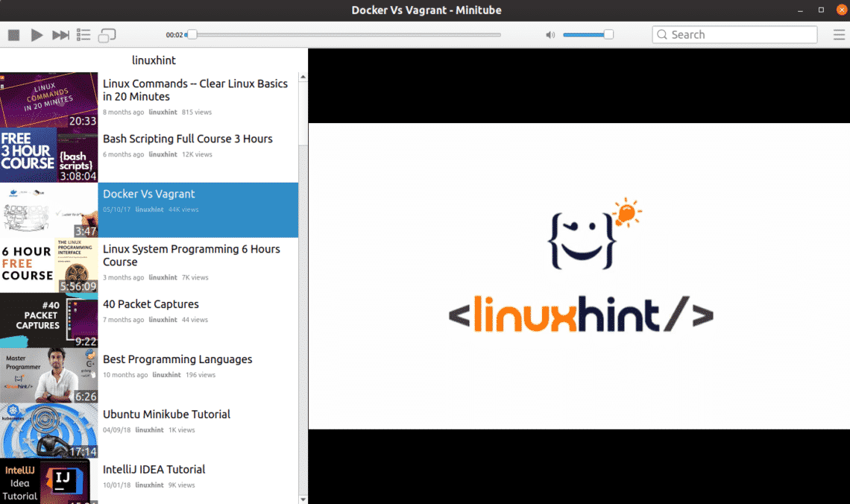This screenshot has width=850, height=504.
Task: Open Master Programmer thumbnail
Action: (x=48, y=376)
